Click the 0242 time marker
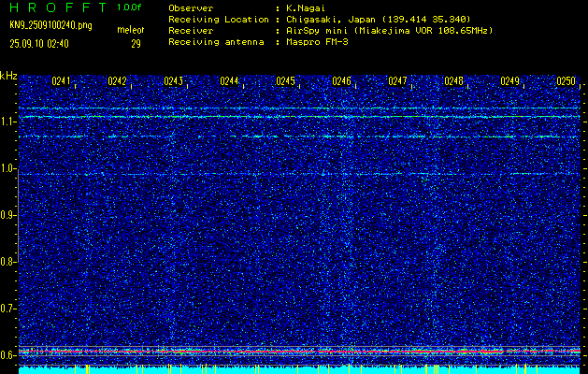The image size is (588, 374). tap(117, 81)
